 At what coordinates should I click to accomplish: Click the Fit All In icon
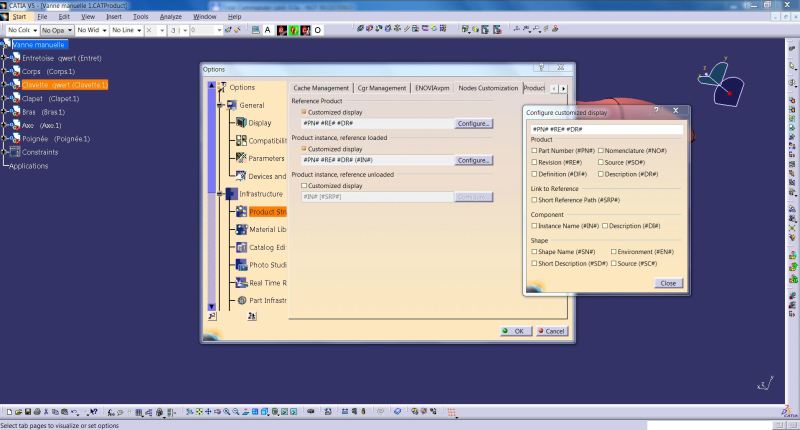click(x=198, y=412)
